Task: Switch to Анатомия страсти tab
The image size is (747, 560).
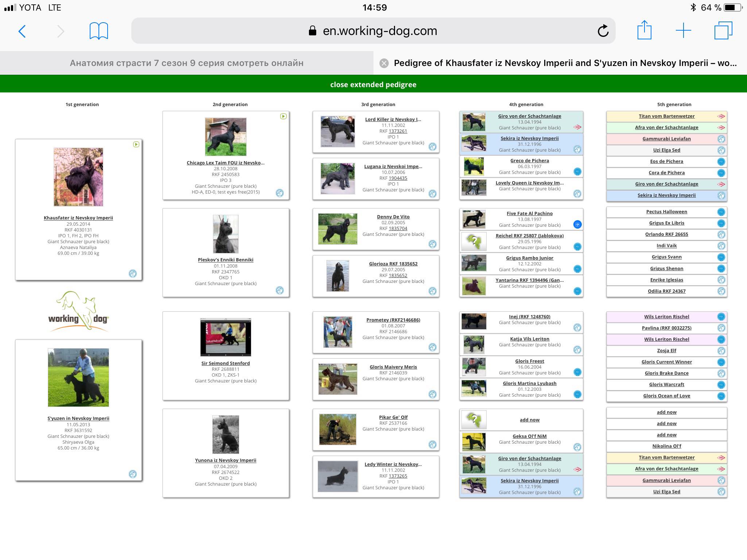Action: pos(186,63)
